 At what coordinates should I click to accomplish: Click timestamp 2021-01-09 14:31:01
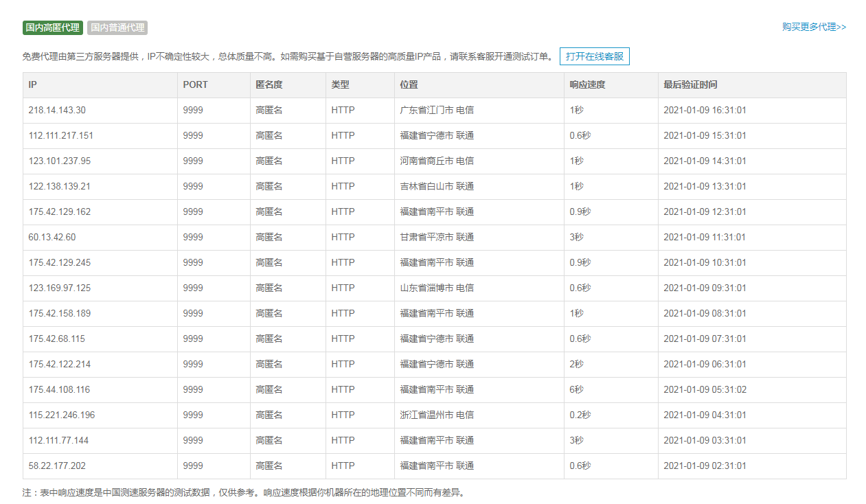click(705, 161)
